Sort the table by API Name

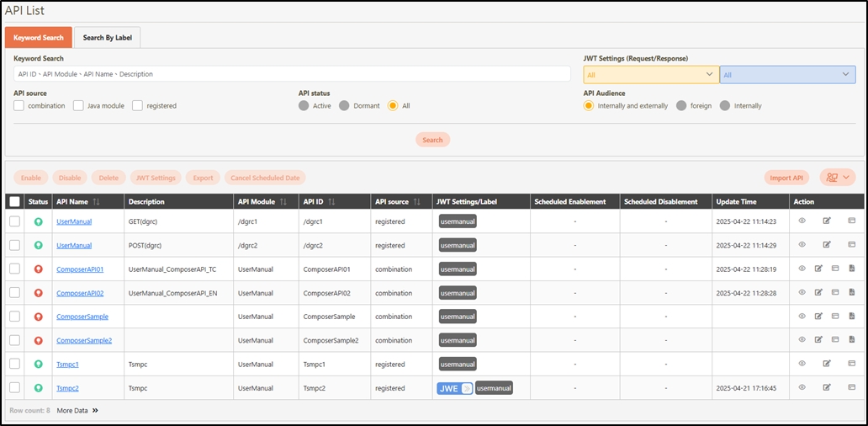click(97, 202)
